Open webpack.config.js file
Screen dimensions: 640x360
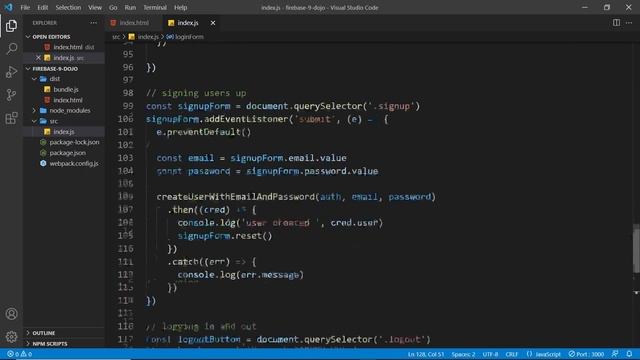(74, 163)
